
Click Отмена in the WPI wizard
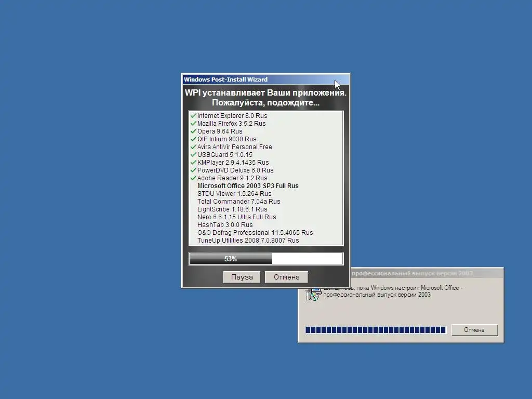pyautogui.click(x=286, y=277)
